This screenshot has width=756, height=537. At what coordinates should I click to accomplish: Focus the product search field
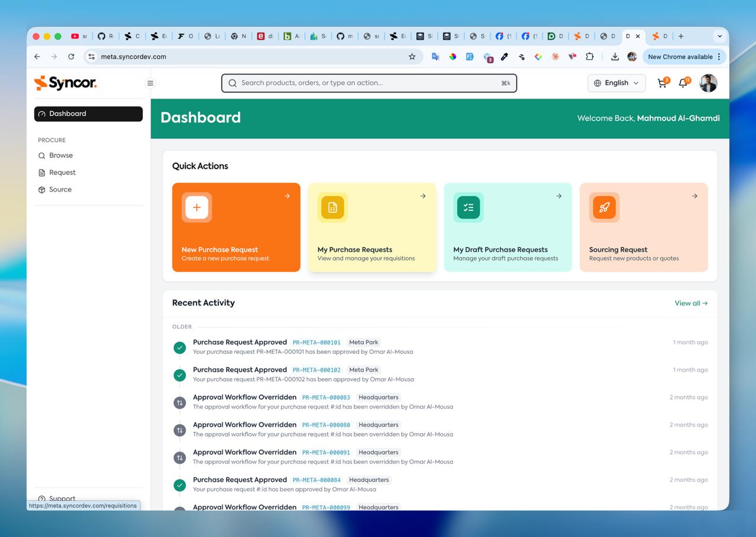(x=369, y=83)
